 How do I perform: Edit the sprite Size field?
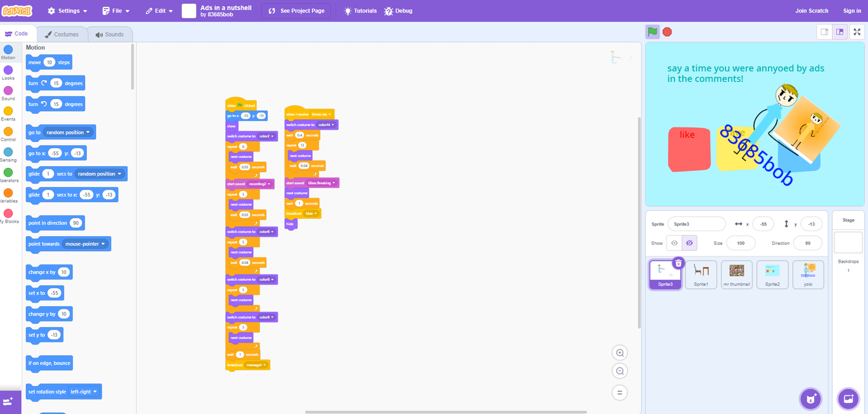(741, 243)
